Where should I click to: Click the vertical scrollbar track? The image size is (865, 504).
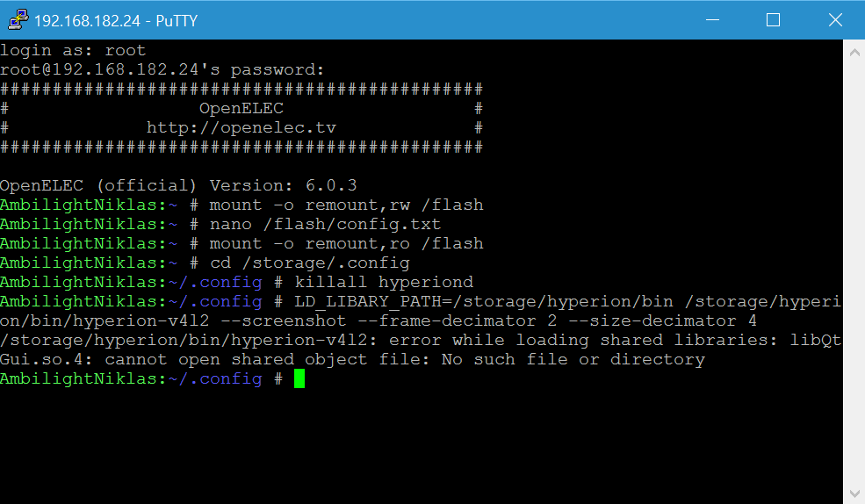[x=854, y=273]
